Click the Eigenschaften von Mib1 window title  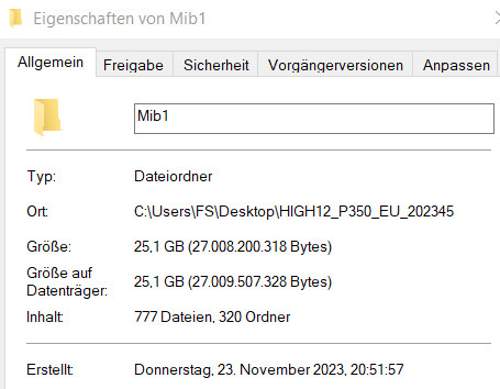(x=119, y=18)
